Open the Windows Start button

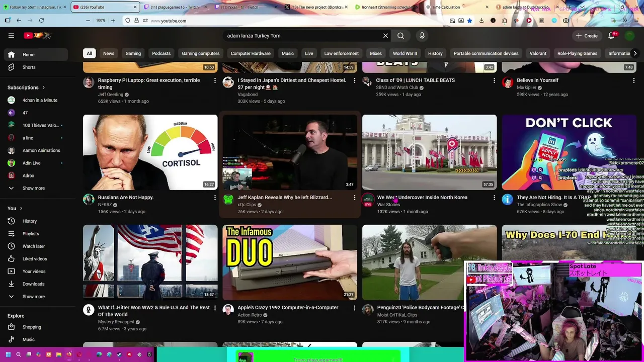tap(8, 354)
